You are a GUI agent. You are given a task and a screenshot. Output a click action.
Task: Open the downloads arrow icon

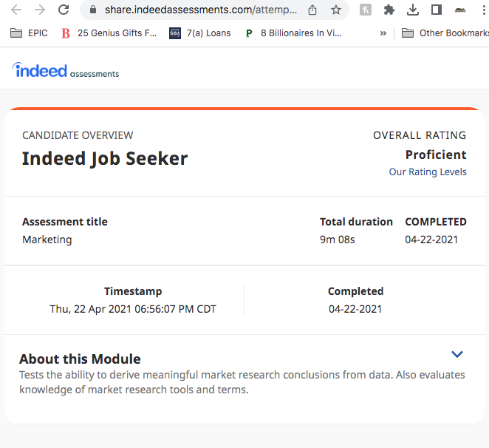coord(413,10)
